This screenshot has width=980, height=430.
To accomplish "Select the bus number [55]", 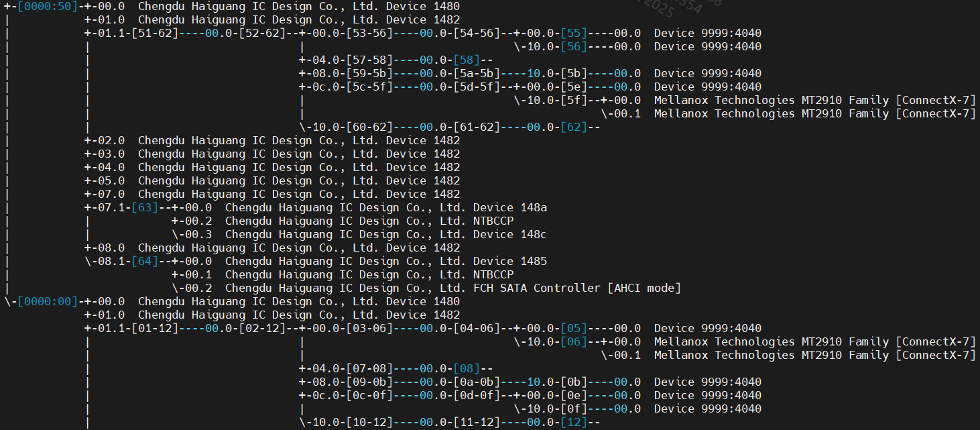I will coord(574,33).
